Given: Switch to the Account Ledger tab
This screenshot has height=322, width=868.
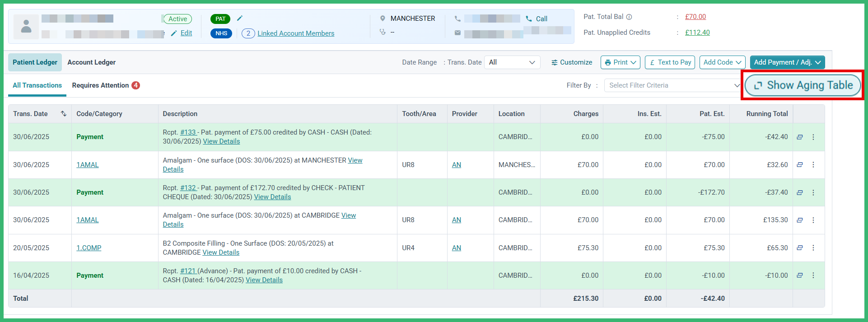Looking at the screenshot, I should click(x=92, y=62).
